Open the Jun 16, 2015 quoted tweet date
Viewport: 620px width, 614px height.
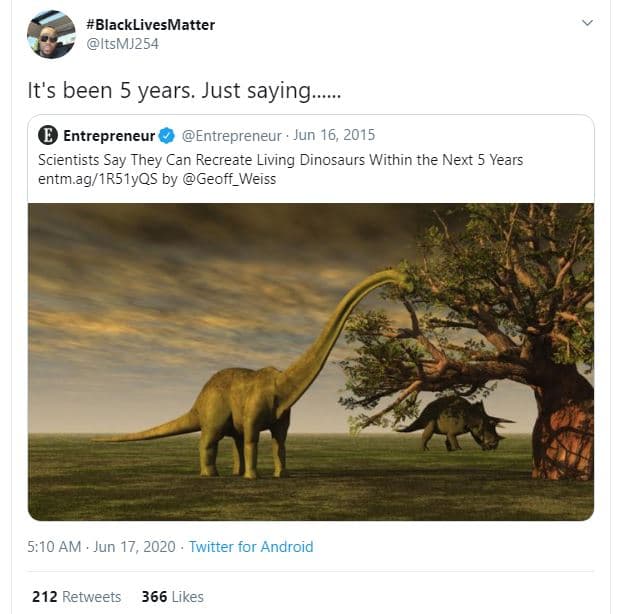[334, 135]
